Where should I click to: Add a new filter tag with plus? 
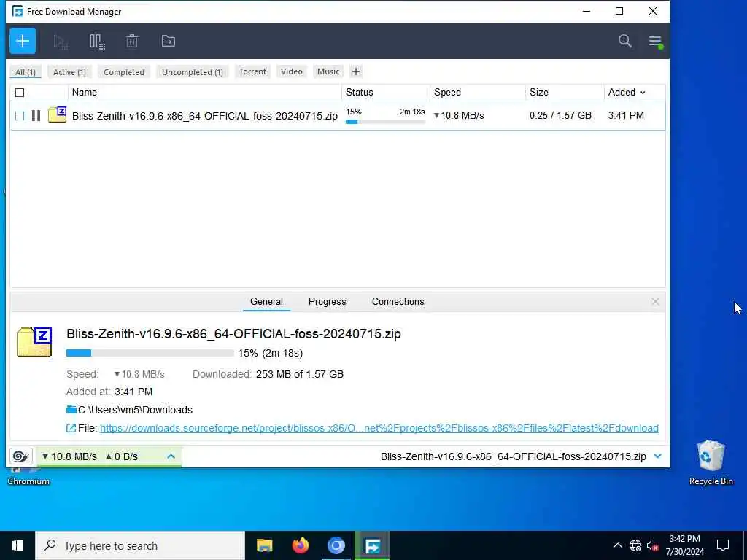(x=356, y=72)
